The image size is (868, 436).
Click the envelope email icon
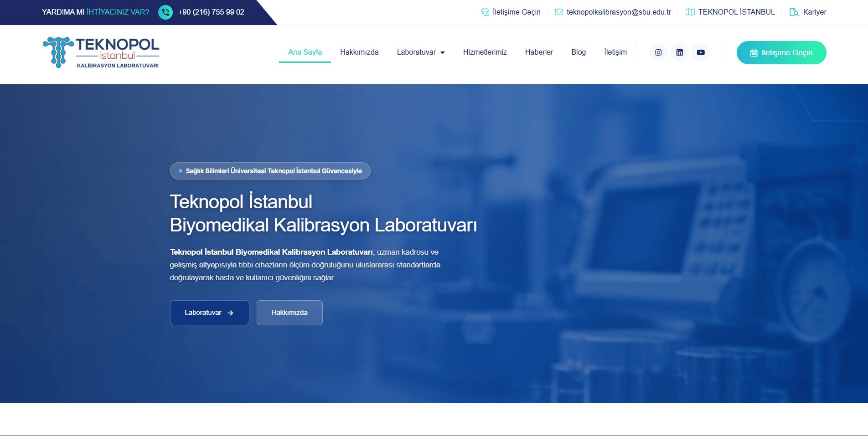pos(559,12)
